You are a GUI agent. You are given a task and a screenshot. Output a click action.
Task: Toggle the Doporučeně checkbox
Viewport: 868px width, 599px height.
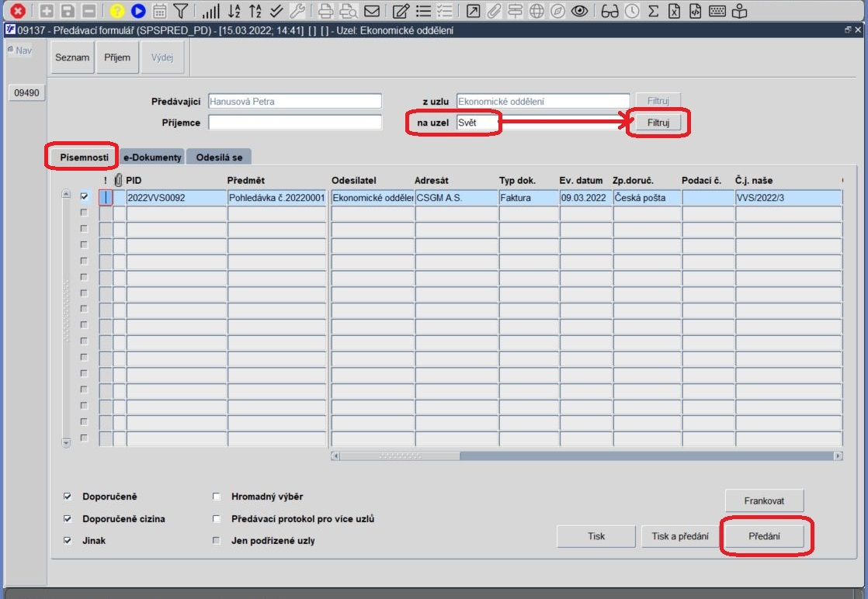click(x=68, y=496)
